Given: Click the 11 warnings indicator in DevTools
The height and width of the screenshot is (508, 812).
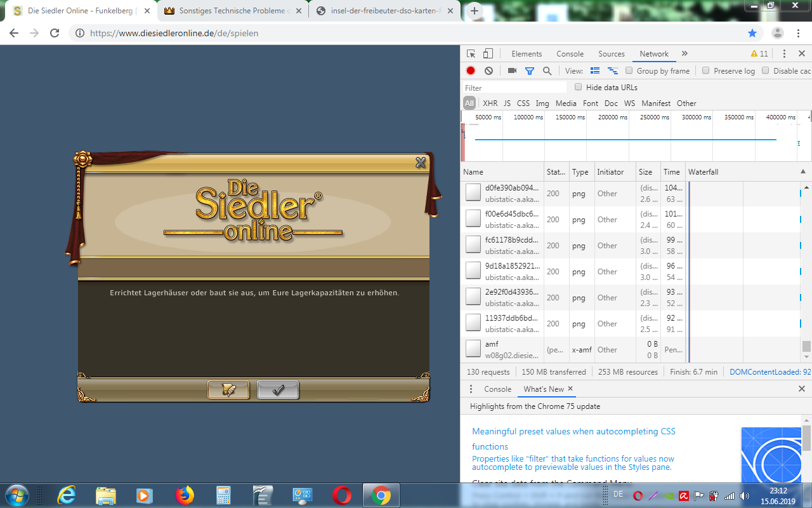Looking at the screenshot, I should coord(759,54).
